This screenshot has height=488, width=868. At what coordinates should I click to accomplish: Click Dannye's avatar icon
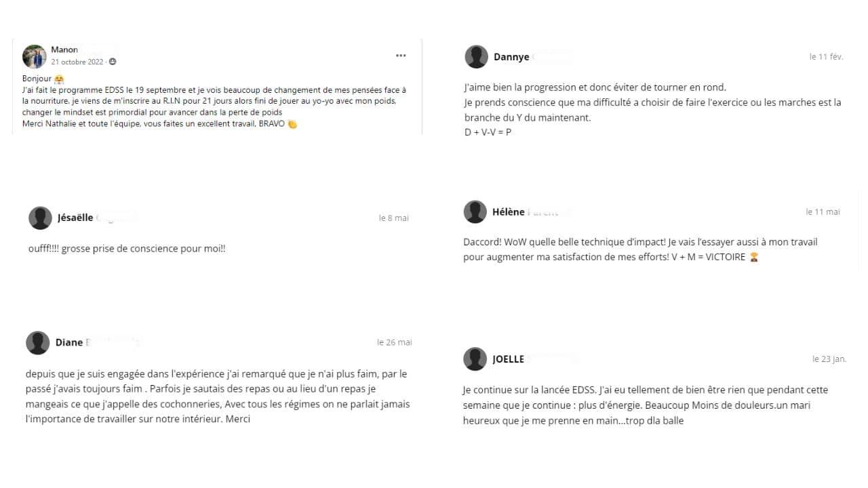477,57
